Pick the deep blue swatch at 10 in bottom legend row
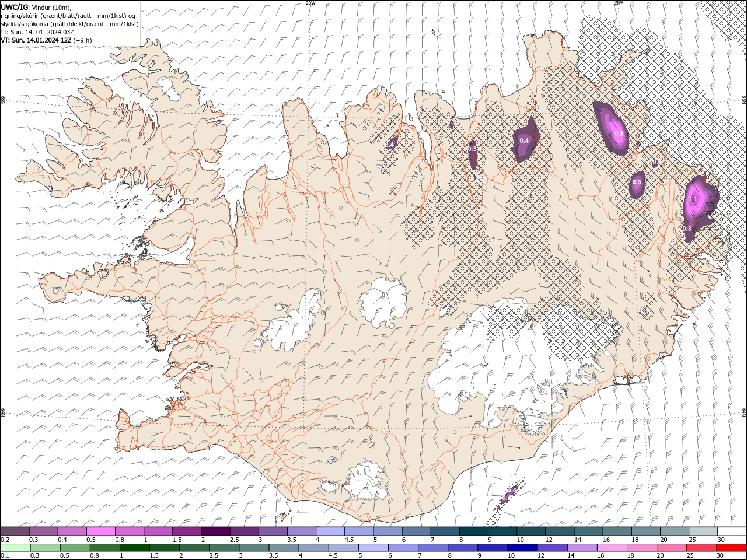This screenshot has height=560, width=747. click(522, 548)
